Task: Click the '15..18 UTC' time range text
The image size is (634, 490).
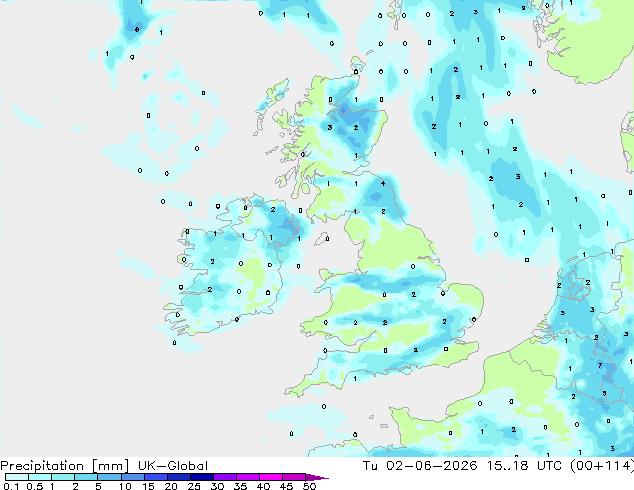Action: click(524, 465)
